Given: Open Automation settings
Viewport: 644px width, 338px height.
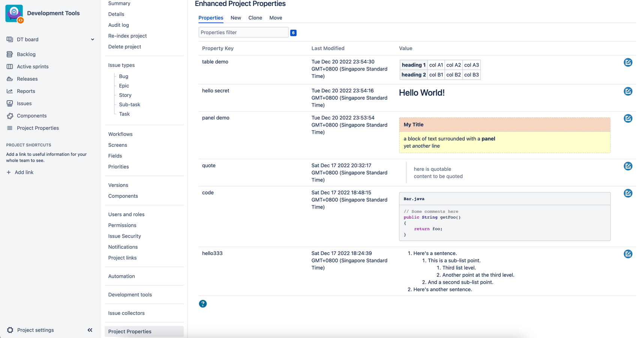Looking at the screenshot, I should [122, 276].
